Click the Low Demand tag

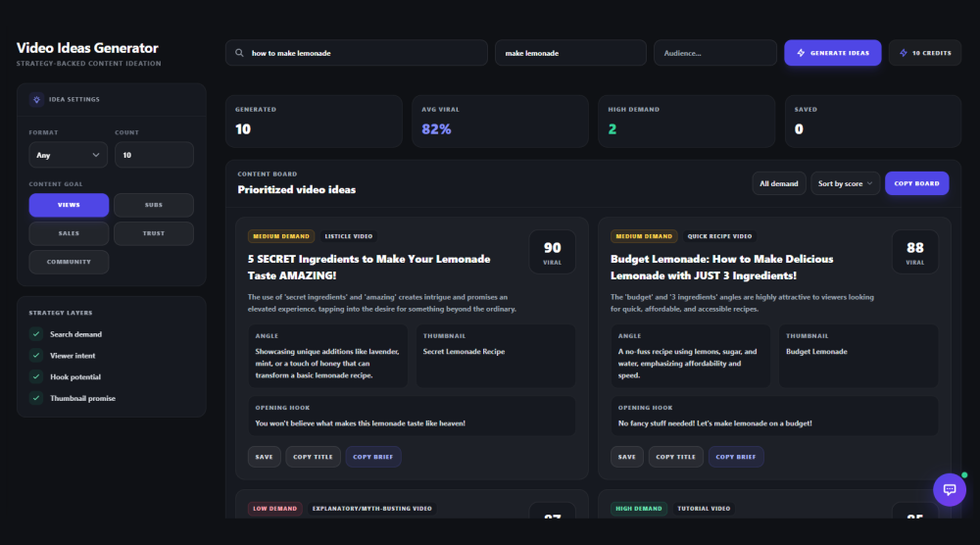click(x=275, y=509)
